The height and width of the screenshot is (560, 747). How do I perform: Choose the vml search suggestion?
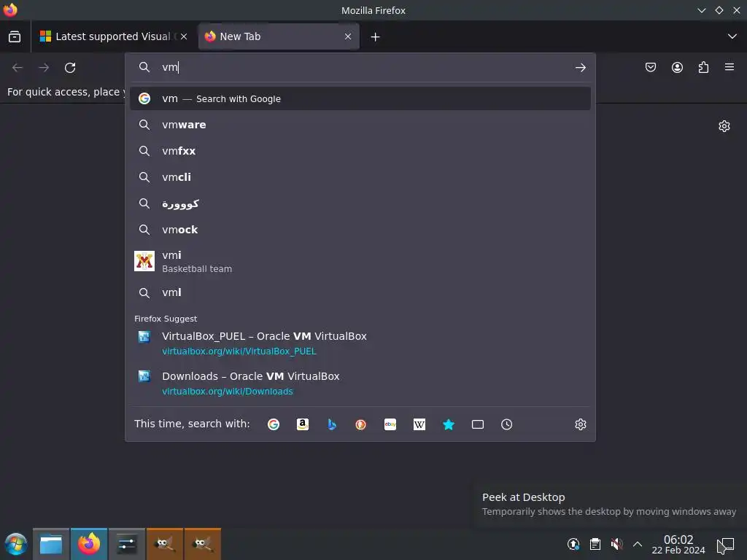(360, 292)
